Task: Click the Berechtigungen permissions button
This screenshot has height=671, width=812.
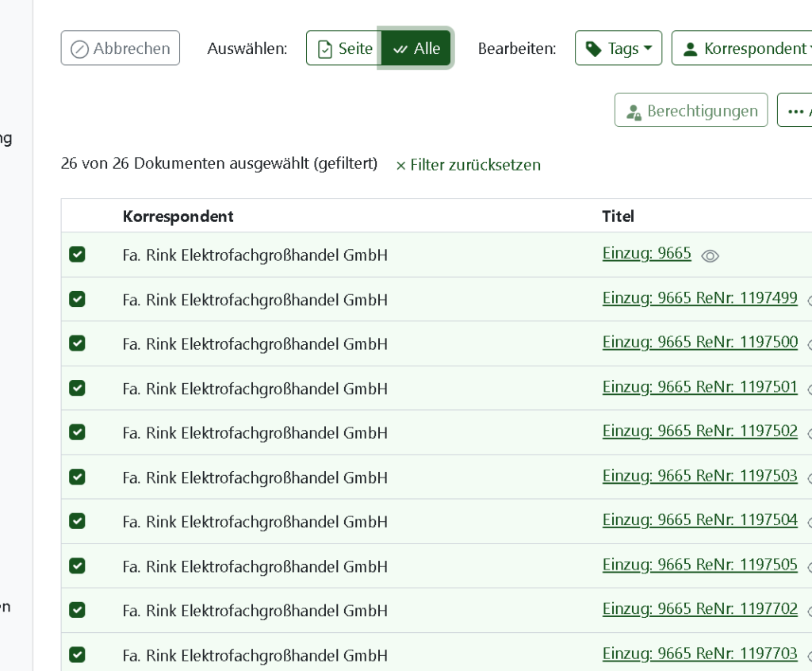Action: pyautogui.click(x=691, y=111)
